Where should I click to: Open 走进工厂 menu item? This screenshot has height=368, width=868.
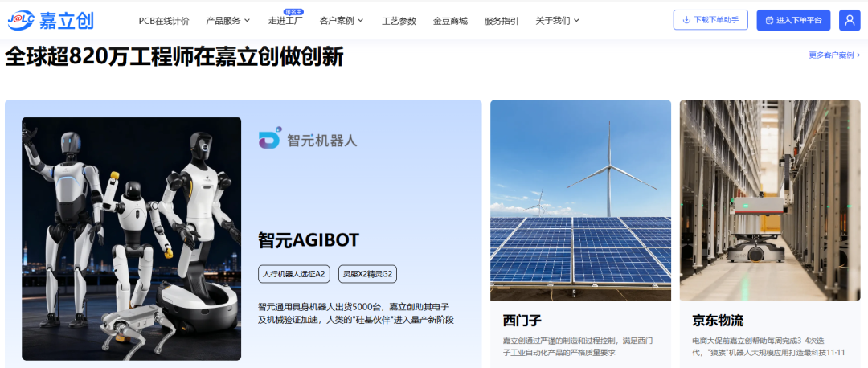point(285,21)
